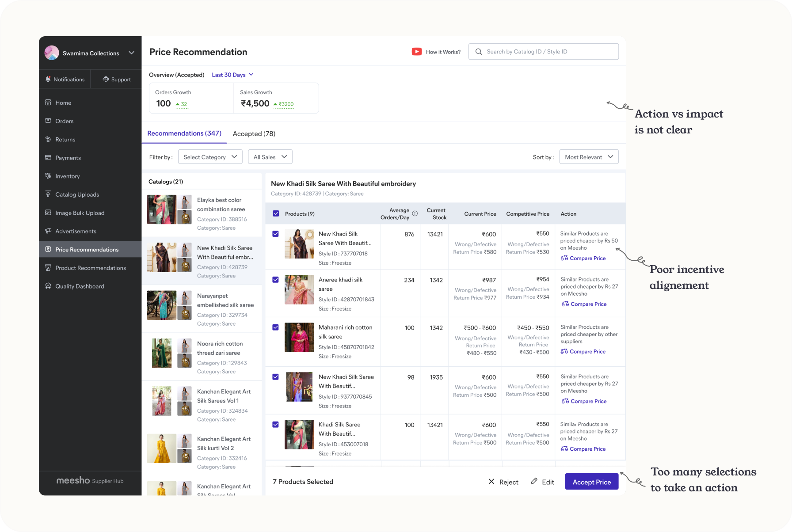Click Maharani rich cotton saree product image

pyautogui.click(x=299, y=338)
